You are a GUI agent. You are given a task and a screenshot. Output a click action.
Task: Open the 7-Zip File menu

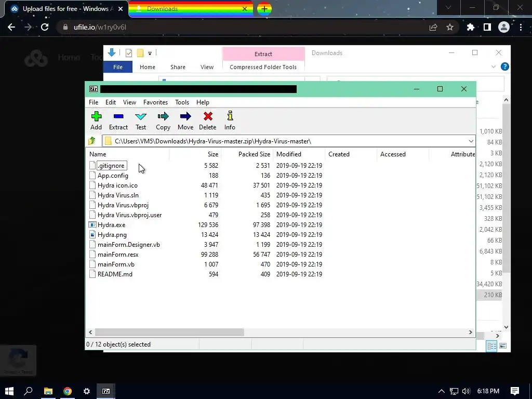(94, 102)
